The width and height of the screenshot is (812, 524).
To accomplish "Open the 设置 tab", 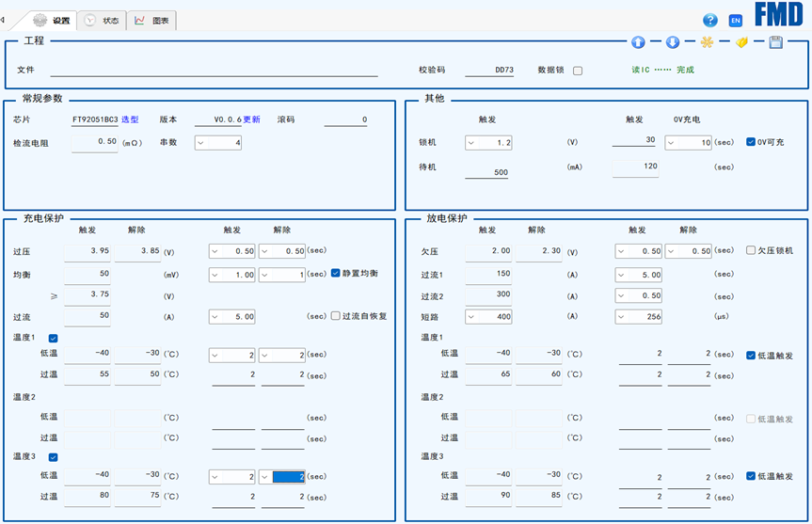I will (x=51, y=21).
